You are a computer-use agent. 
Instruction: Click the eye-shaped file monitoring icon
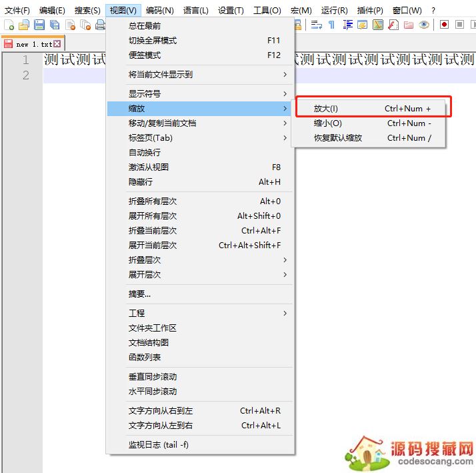(x=424, y=25)
